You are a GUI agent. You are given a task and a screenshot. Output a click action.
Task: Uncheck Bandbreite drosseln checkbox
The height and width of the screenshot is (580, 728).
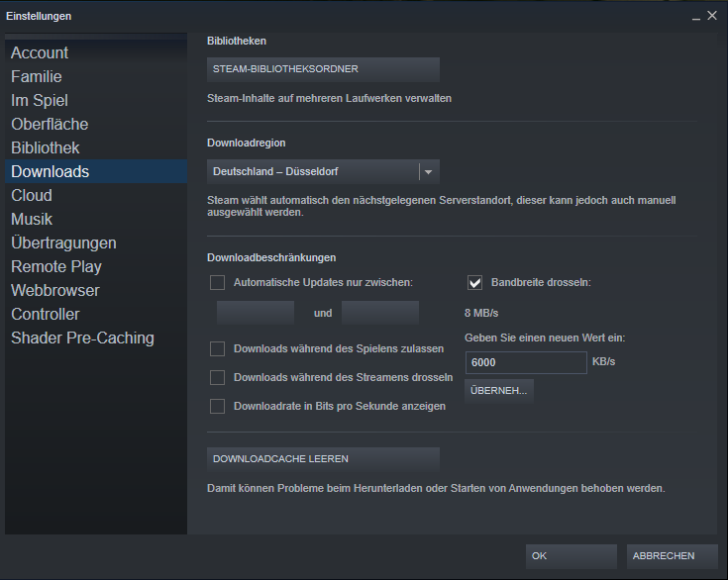pyautogui.click(x=475, y=282)
